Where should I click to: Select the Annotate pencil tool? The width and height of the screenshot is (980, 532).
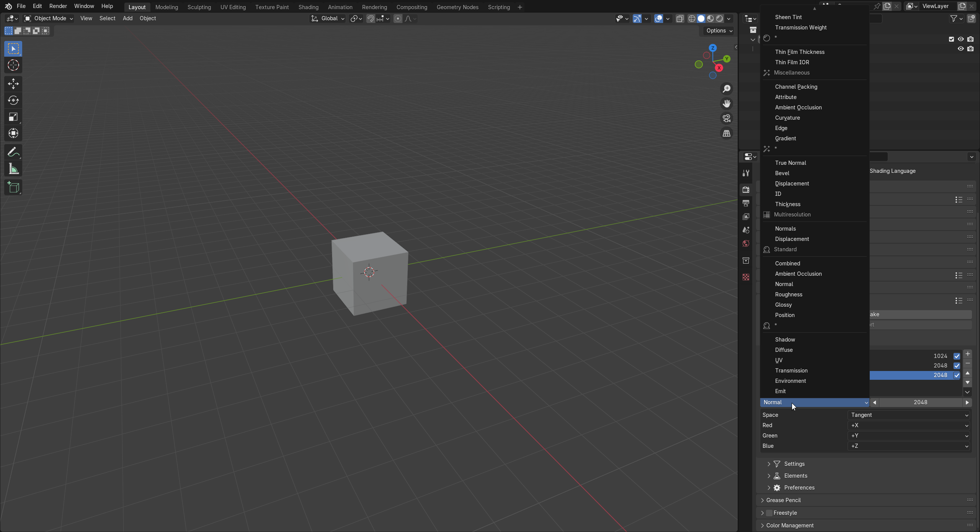(x=13, y=152)
